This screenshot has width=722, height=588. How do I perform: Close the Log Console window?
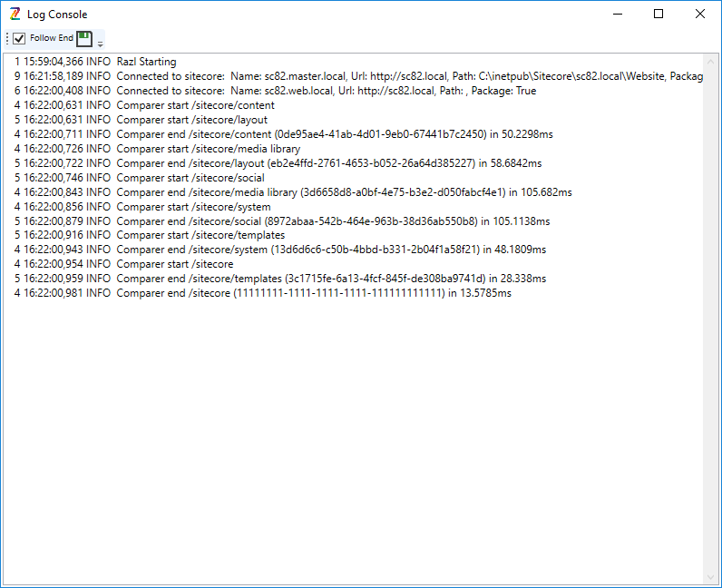coord(700,14)
